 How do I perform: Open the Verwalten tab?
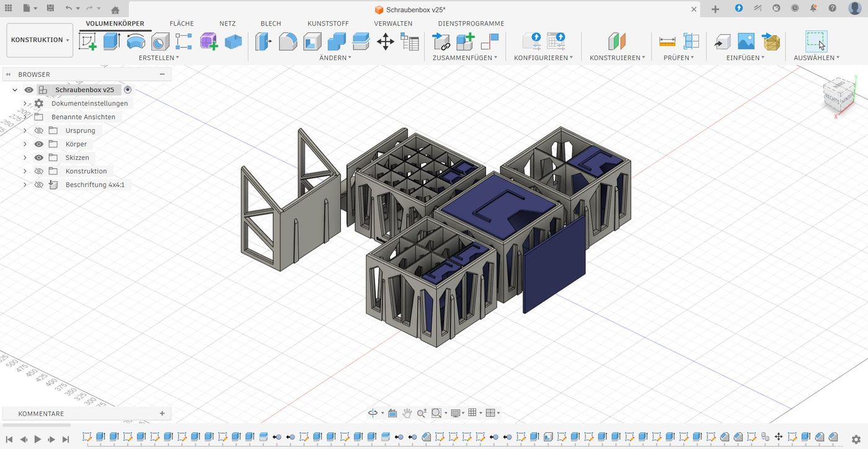tap(392, 23)
